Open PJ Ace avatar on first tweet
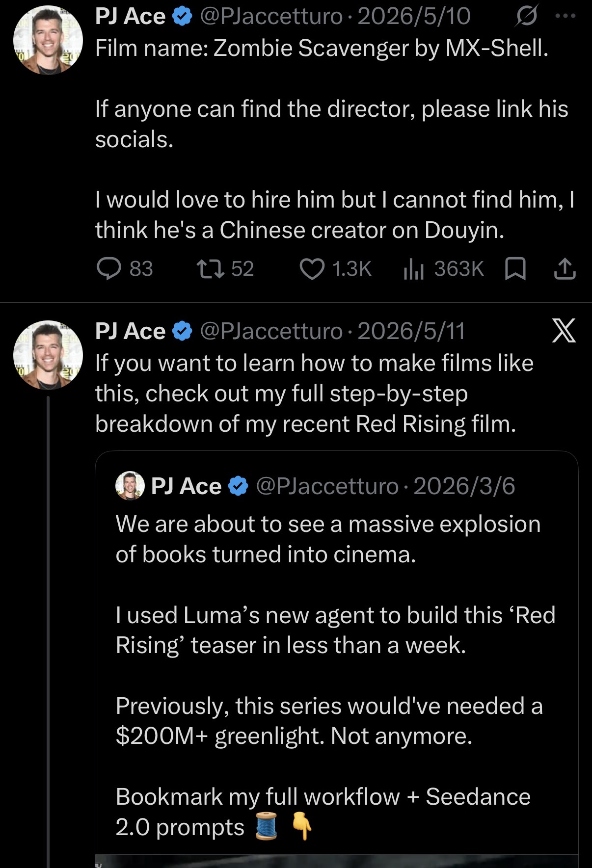Viewport: 592px width, 868px height. pyautogui.click(x=48, y=40)
